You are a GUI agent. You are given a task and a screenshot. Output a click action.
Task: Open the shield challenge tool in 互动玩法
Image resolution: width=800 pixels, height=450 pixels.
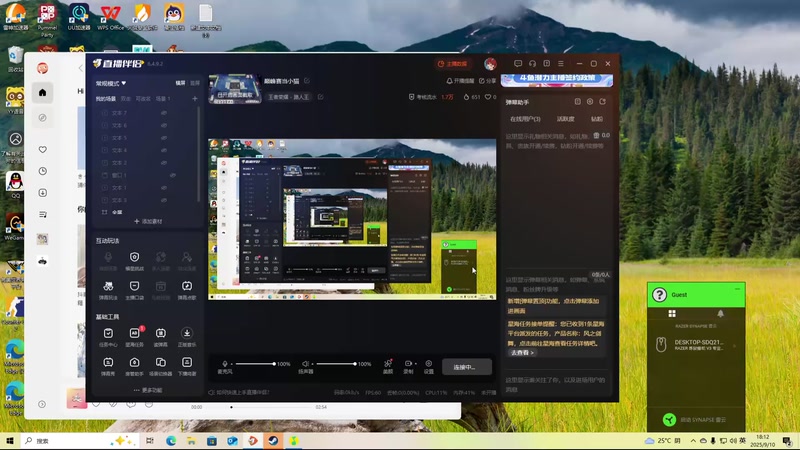click(x=135, y=260)
